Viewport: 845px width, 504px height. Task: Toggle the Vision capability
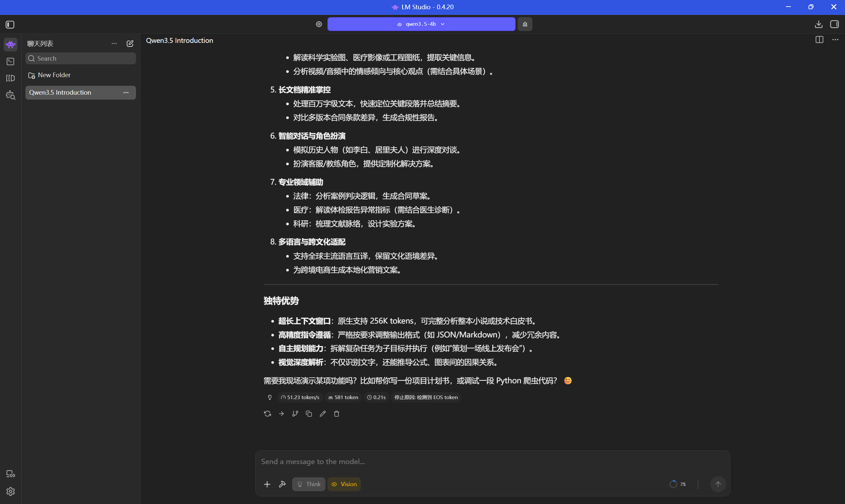344,484
